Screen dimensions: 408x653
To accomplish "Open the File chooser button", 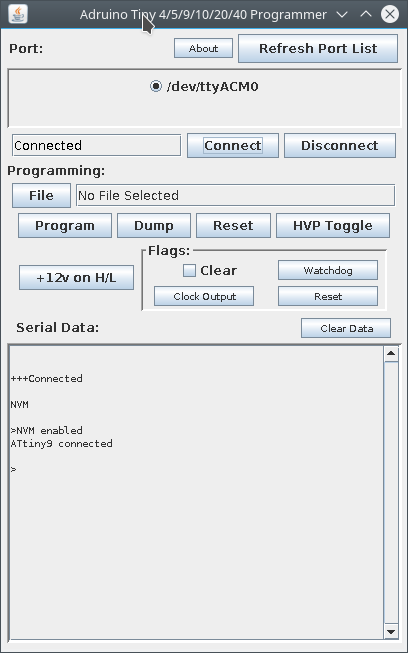I will tap(41, 195).
